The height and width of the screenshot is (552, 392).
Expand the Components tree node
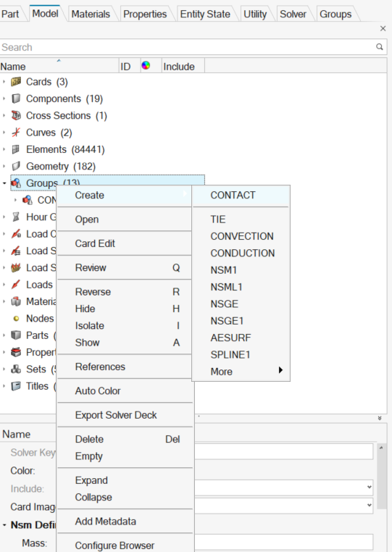coord(4,99)
